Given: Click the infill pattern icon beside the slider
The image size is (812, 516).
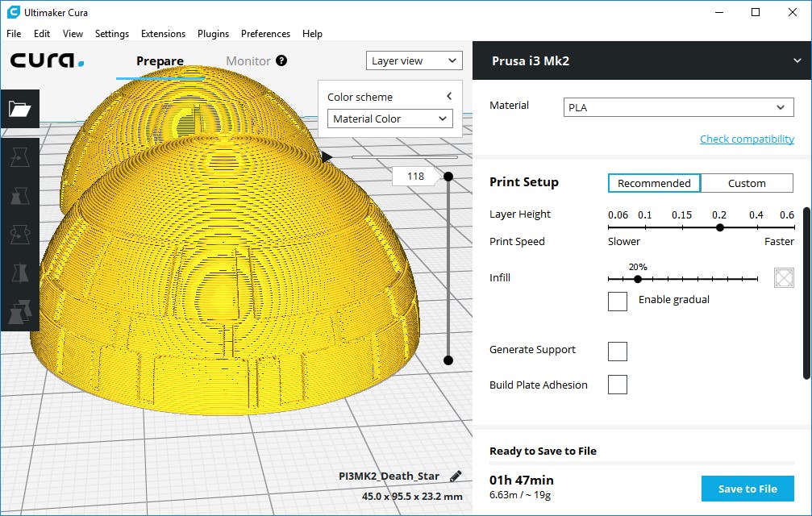Looking at the screenshot, I should (x=783, y=277).
